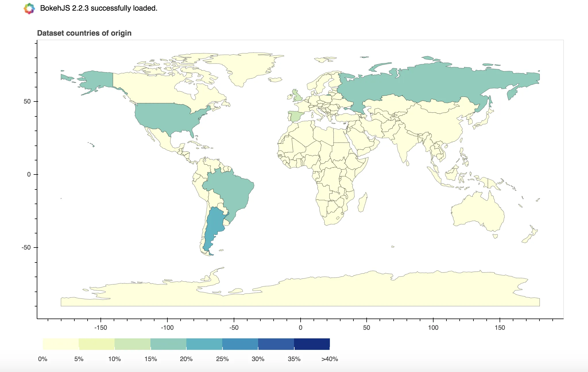Click the '50' y-axis tick label
Image resolution: width=588 pixels, height=372 pixels.
(x=27, y=101)
